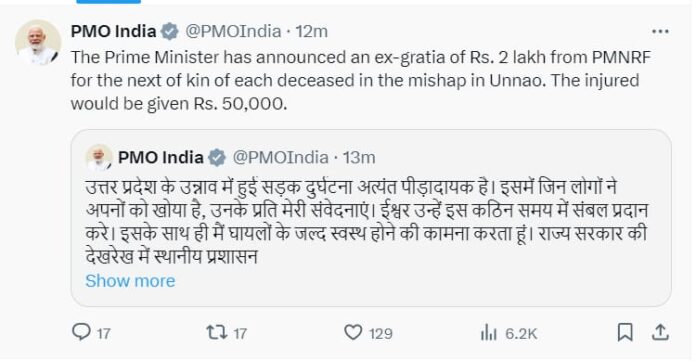Open the quoted Hindi tweet text
Viewport: 696px width, 361px height.
(x=366, y=222)
